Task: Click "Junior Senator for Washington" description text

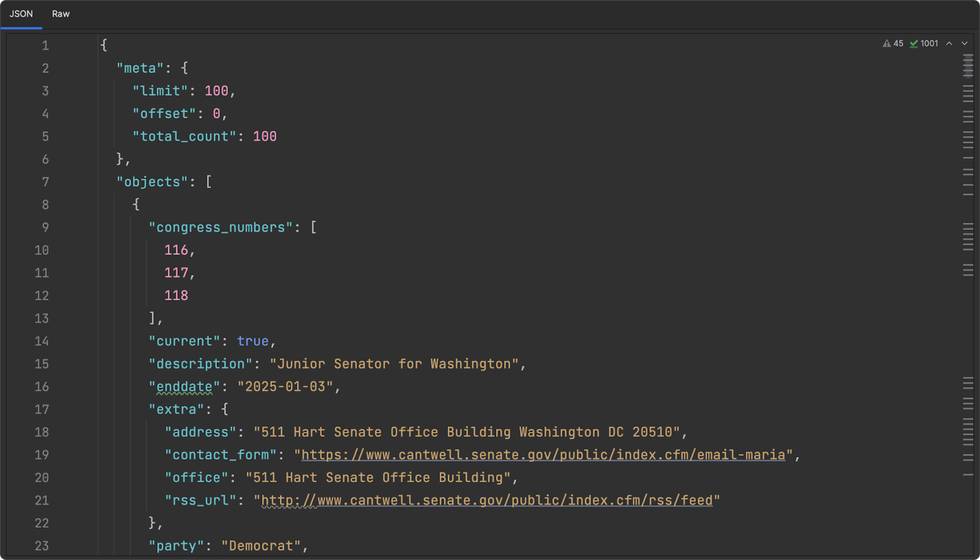Action: (x=394, y=364)
